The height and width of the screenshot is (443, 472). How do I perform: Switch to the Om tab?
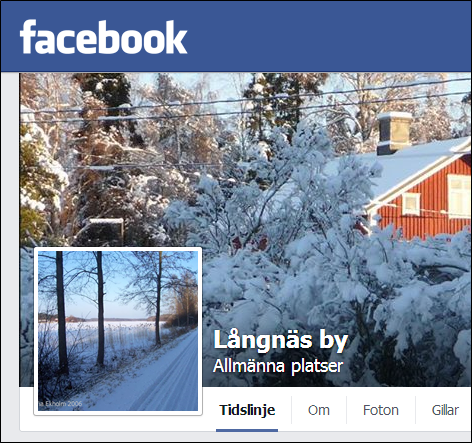[319, 410]
